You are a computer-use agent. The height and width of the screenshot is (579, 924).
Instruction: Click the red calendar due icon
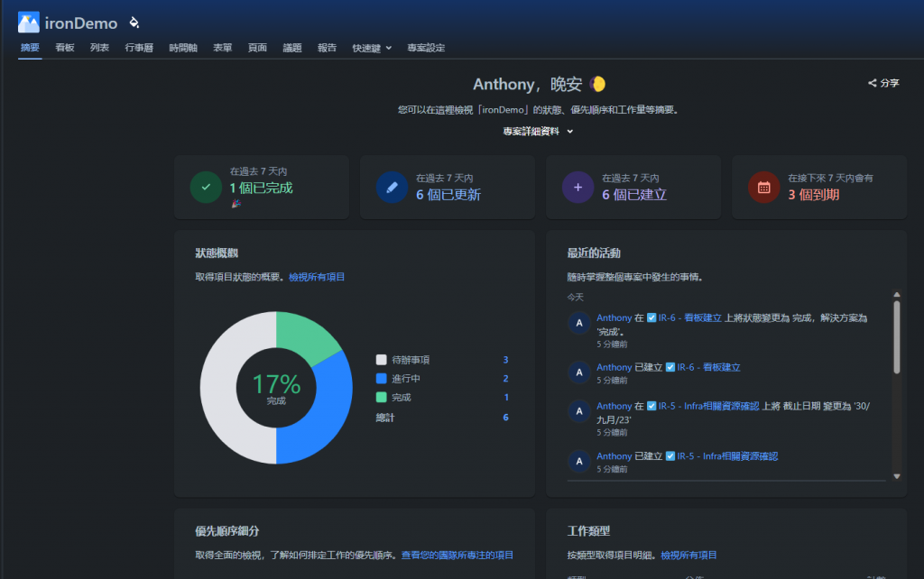pos(763,188)
